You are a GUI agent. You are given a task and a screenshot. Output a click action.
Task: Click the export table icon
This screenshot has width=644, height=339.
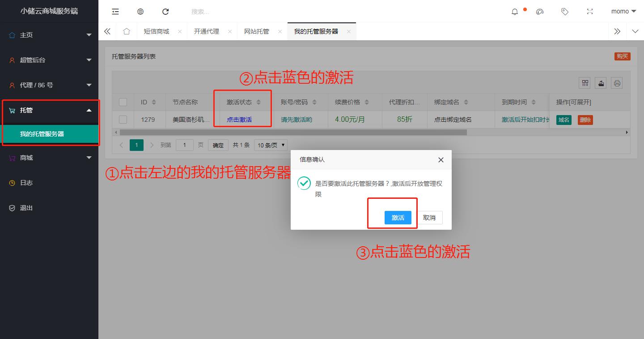coord(601,83)
